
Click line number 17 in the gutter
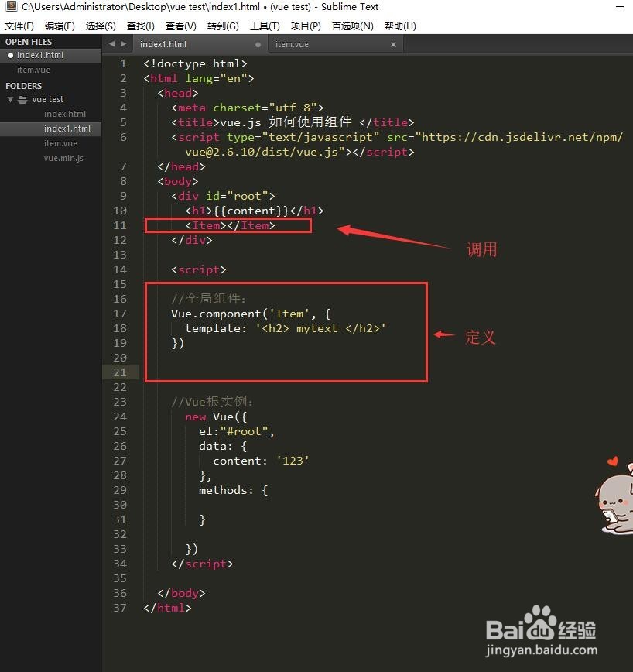tap(120, 314)
